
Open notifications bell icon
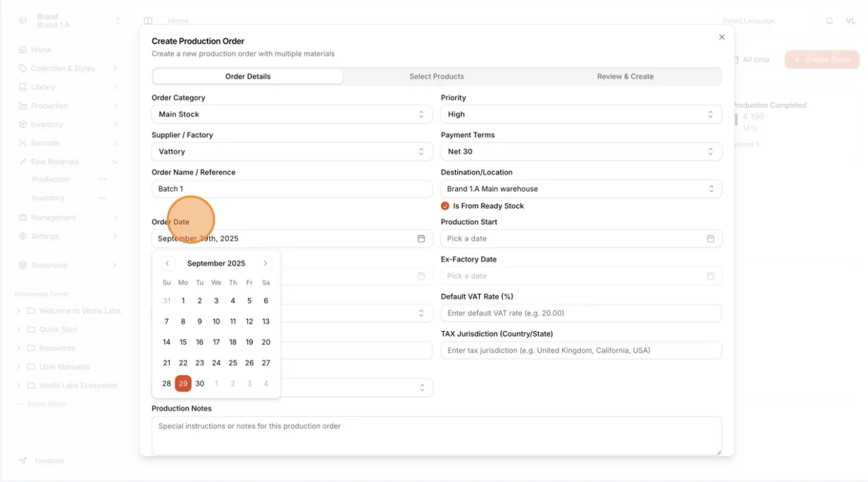829,21
